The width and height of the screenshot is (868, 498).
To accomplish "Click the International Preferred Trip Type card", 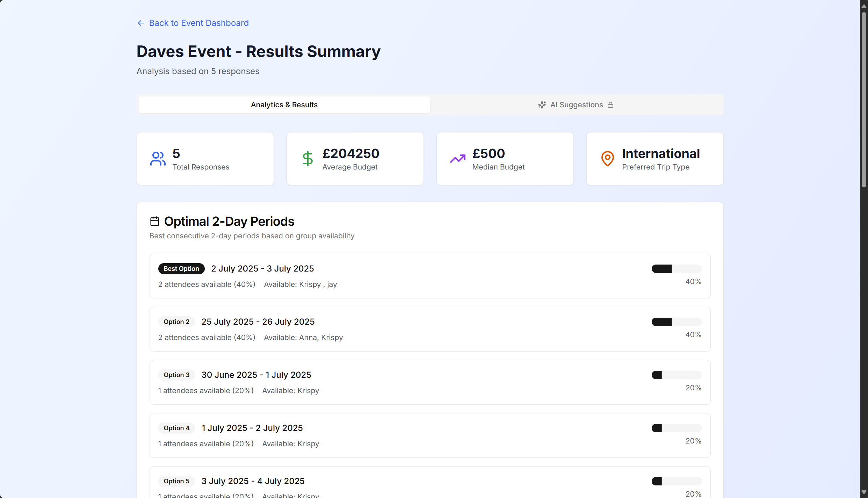I will coord(655,159).
